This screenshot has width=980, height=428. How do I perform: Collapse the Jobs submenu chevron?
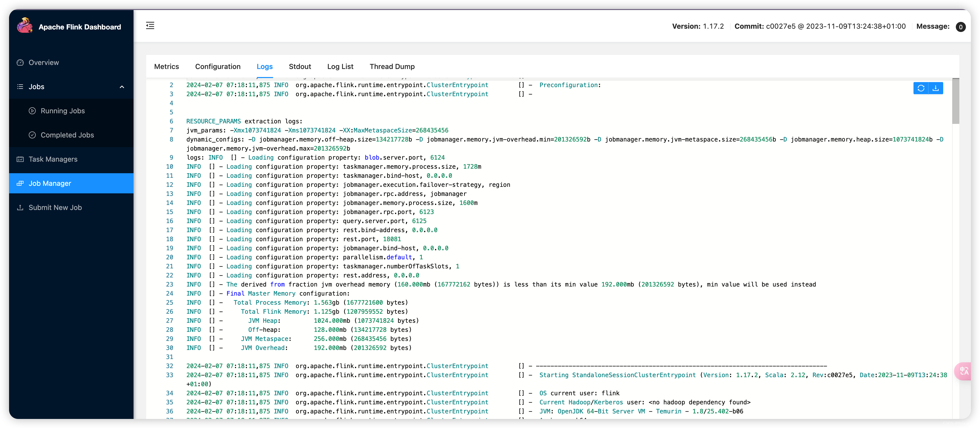point(122,87)
